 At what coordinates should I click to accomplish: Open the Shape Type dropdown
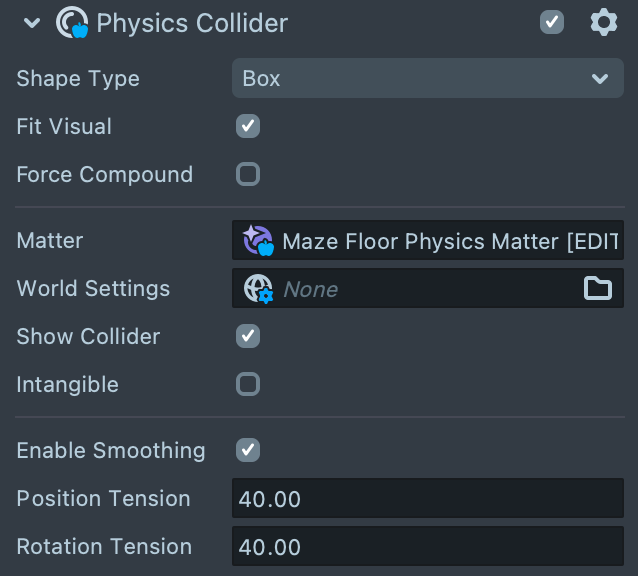tap(427, 78)
